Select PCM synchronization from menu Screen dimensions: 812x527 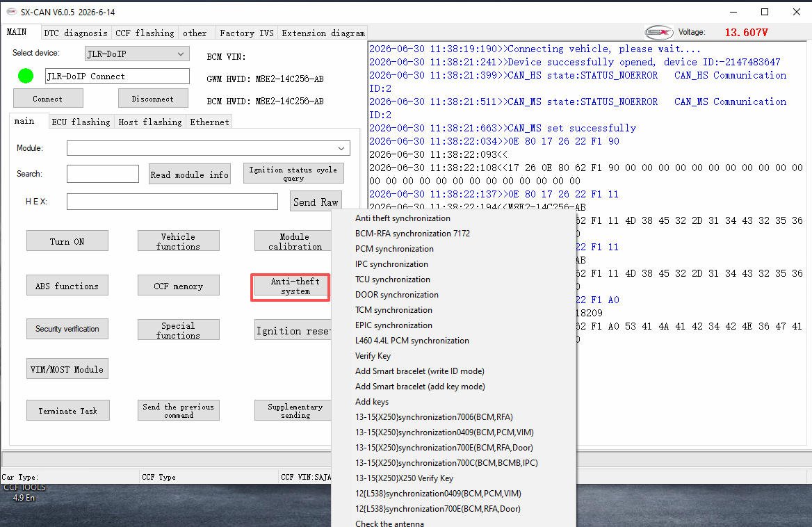tap(454, 249)
